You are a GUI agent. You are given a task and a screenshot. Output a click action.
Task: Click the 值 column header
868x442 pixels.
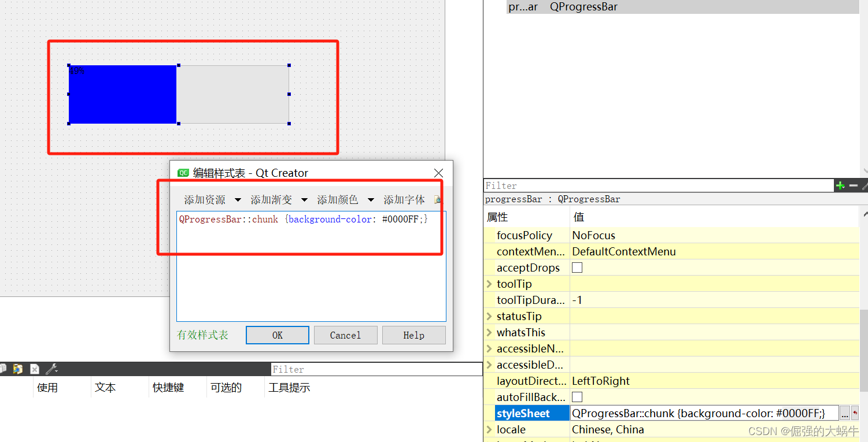(579, 217)
